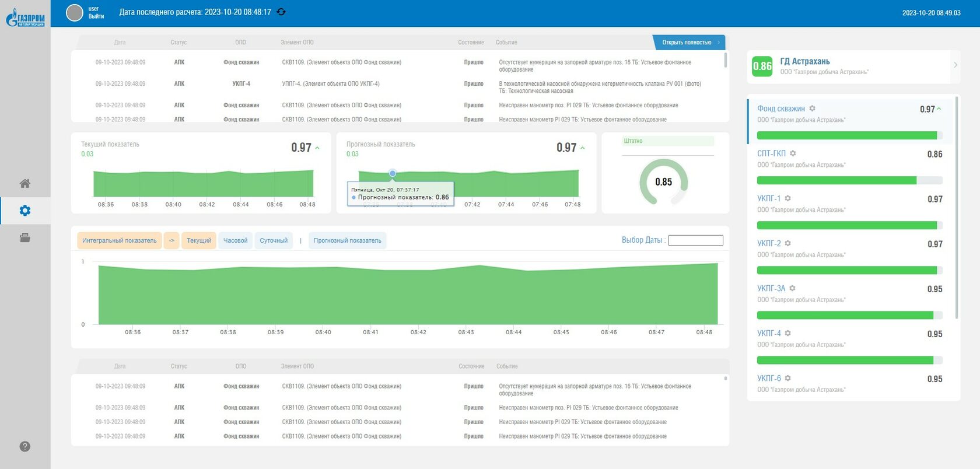Switch to Текущий tab
Image resolution: width=980 pixels, height=469 pixels.
tap(199, 240)
